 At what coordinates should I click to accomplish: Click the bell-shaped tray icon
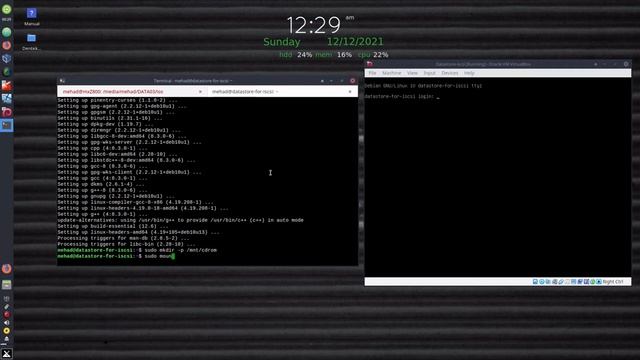point(7,339)
